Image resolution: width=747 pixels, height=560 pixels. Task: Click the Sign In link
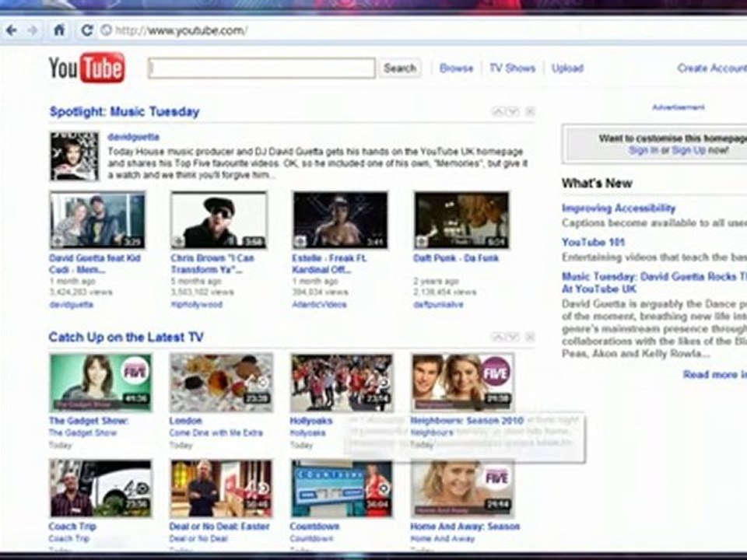click(x=644, y=150)
